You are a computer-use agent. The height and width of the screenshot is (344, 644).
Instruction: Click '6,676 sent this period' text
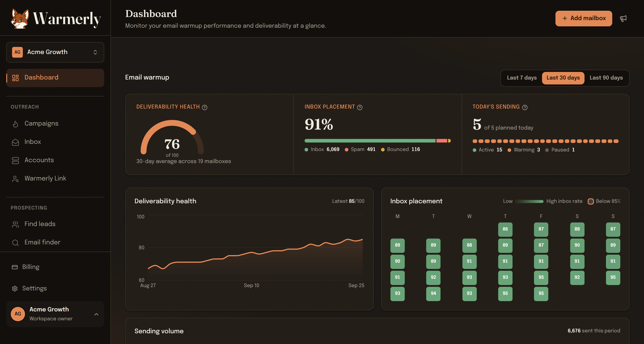(594, 331)
